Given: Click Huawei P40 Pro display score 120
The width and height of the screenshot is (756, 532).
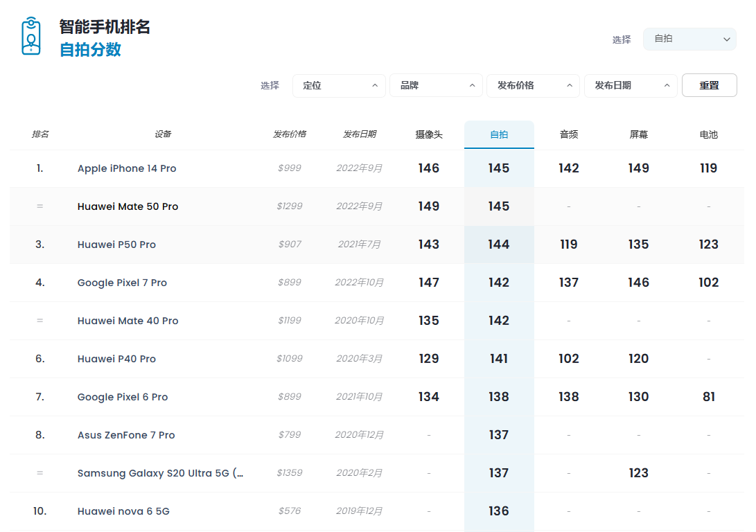Looking at the screenshot, I should click(638, 359).
